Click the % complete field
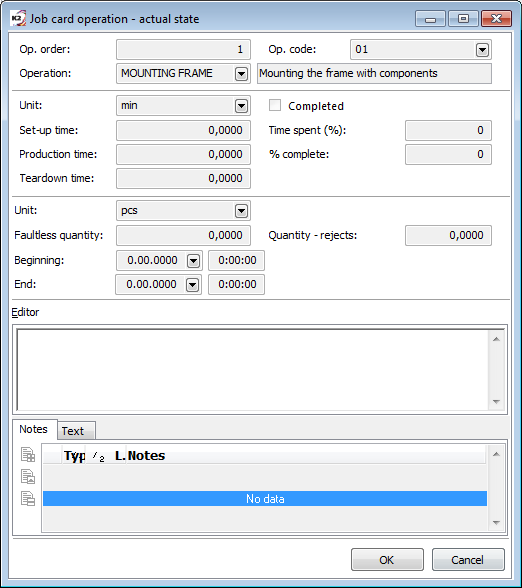The image size is (522, 588). (x=448, y=154)
